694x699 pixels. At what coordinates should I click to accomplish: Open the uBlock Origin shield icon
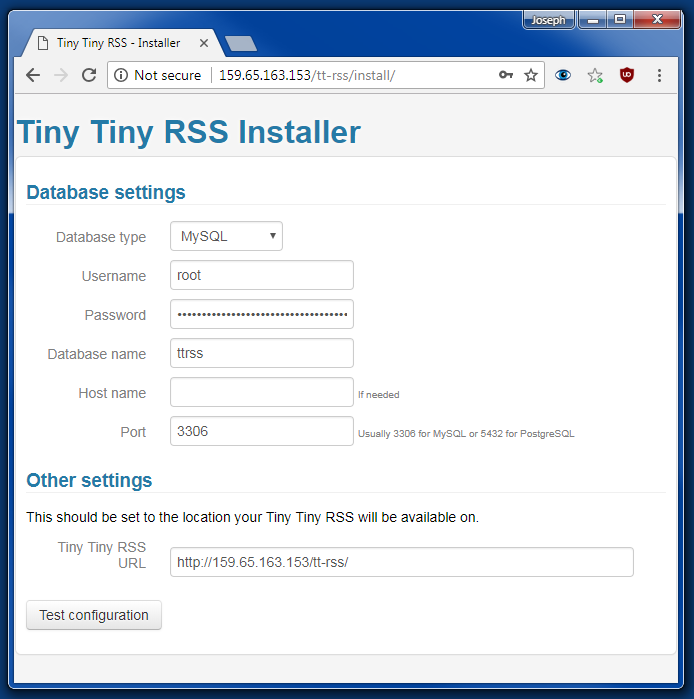tap(627, 75)
